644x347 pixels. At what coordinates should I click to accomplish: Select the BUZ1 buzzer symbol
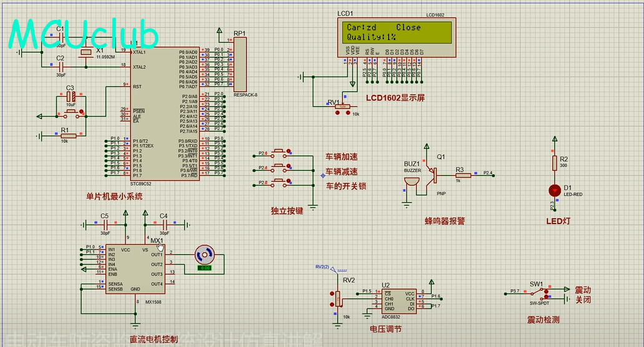pos(411,182)
